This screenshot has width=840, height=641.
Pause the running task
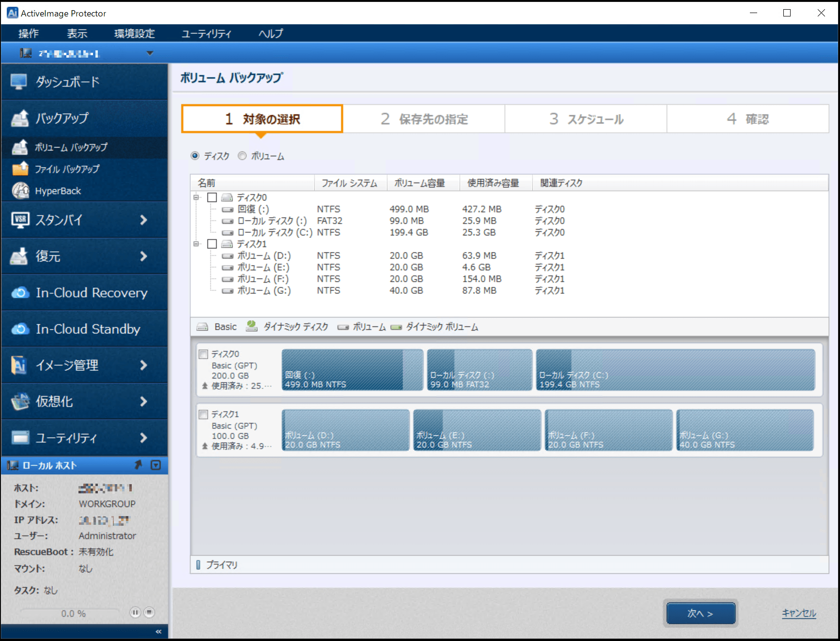(x=135, y=612)
